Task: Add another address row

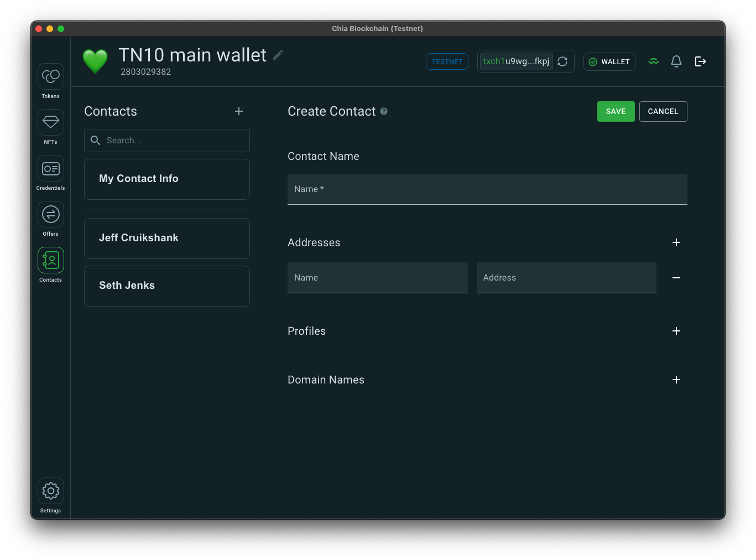Action: pyautogui.click(x=676, y=242)
